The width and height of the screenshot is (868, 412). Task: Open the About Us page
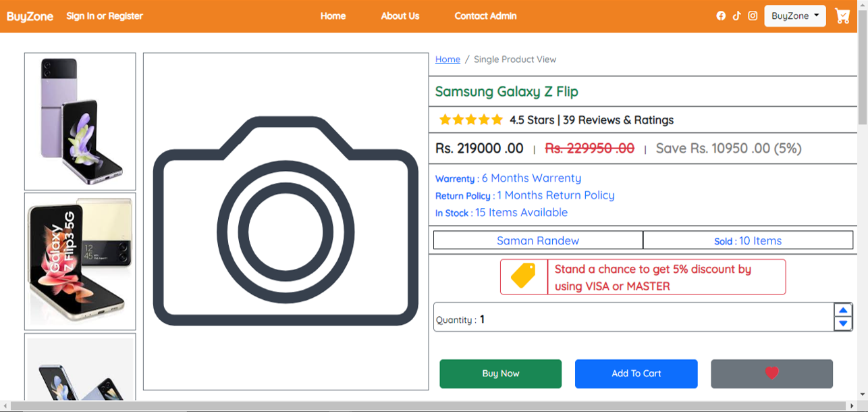pos(400,16)
